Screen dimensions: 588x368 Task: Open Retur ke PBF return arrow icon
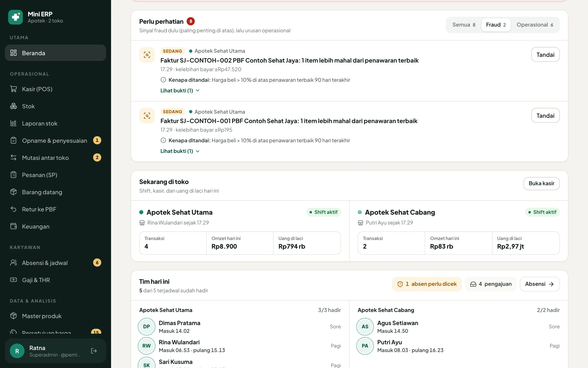click(x=13, y=209)
